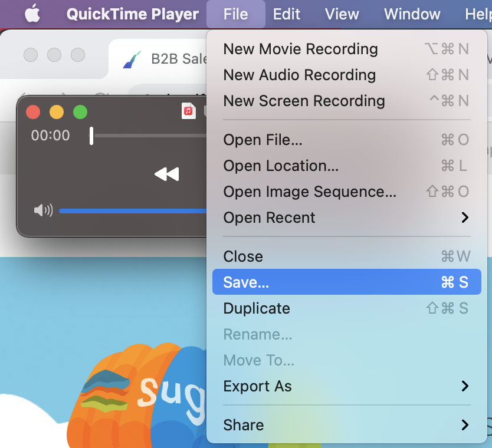
Task: Select the B2B Sales browser tab
Action: 158,58
